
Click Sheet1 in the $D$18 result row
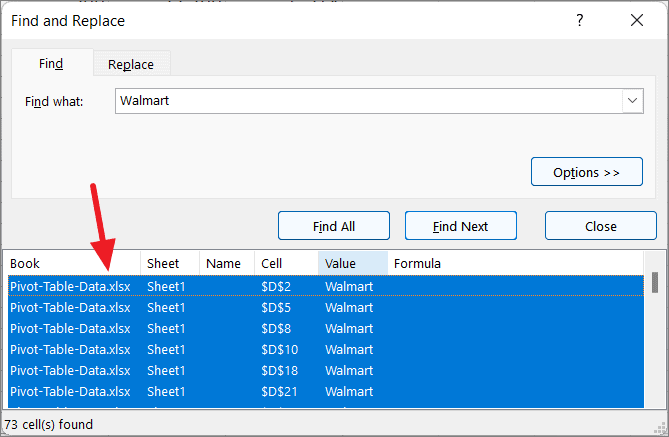(166, 370)
